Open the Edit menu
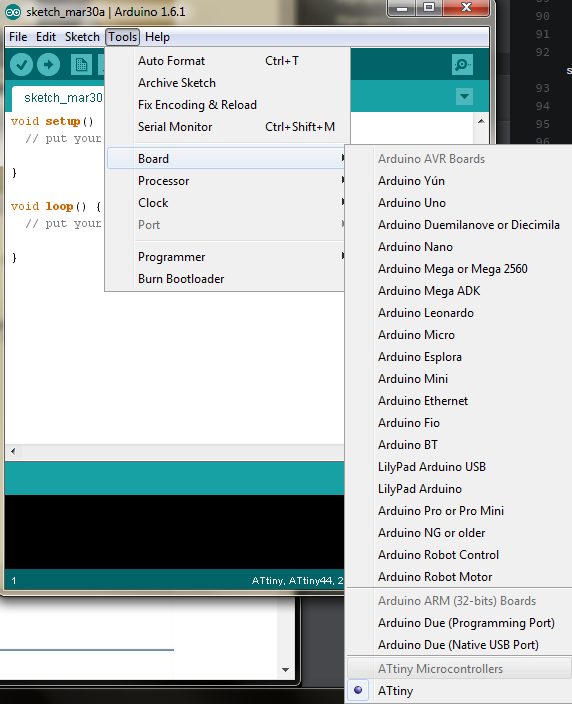 46,37
